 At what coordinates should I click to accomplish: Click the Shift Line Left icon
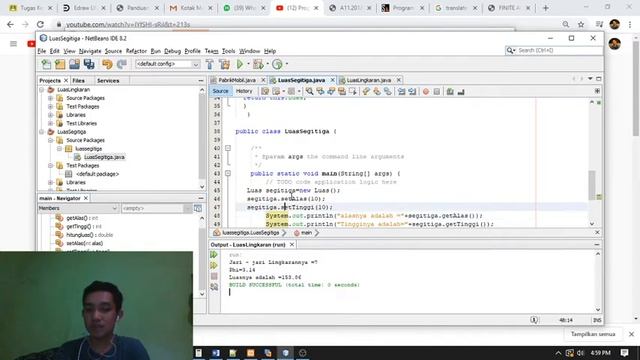pos(402,91)
